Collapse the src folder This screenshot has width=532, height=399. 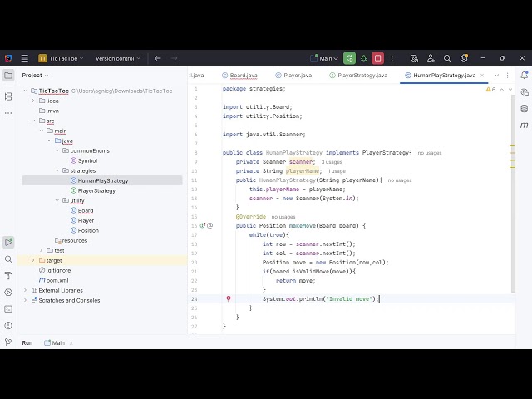coord(33,121)
